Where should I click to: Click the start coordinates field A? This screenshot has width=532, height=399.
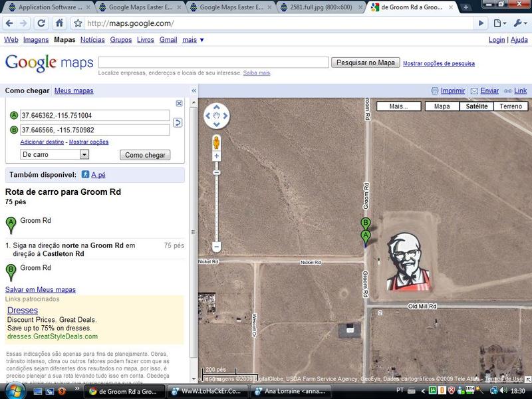[x=95, y=115]
